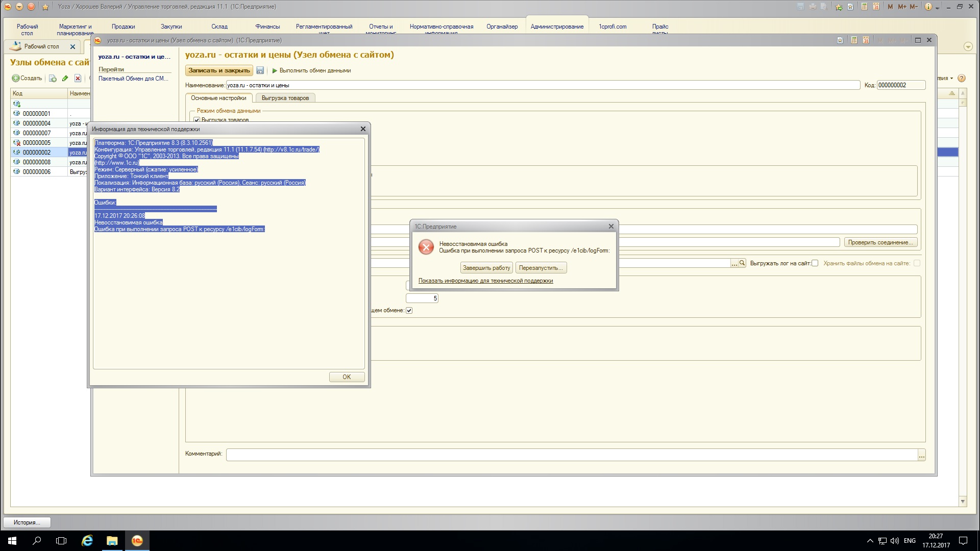Toggle Выгрузка товаров checkbox
The image size is (980, 551).
point(197,120)
